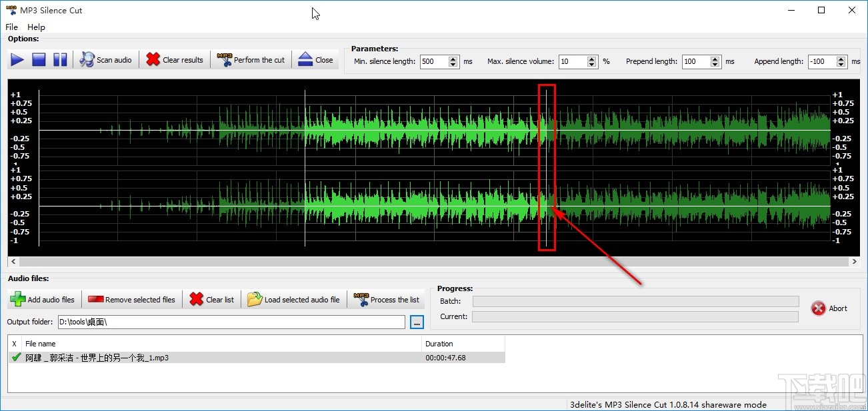Browse for output folder with ... button
Viewport: 868px width, 411px height.
pyautogui.click(x=417, y=322)
